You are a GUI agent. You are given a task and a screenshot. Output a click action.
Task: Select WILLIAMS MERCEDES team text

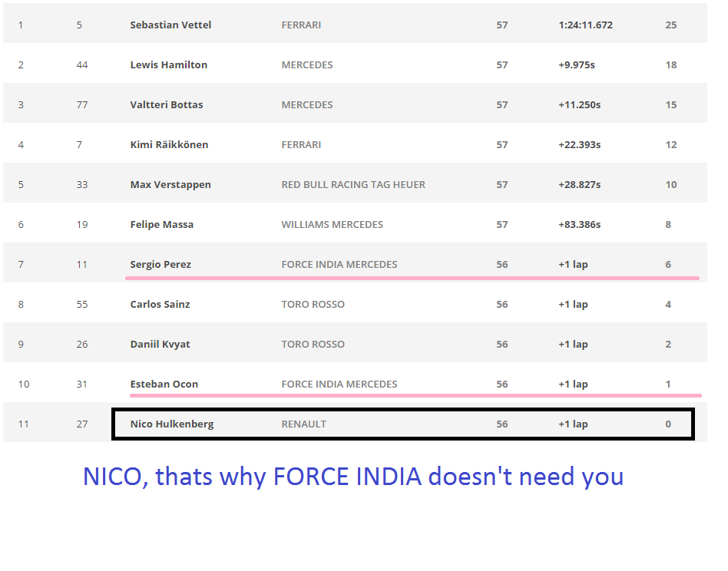point(332,225)
